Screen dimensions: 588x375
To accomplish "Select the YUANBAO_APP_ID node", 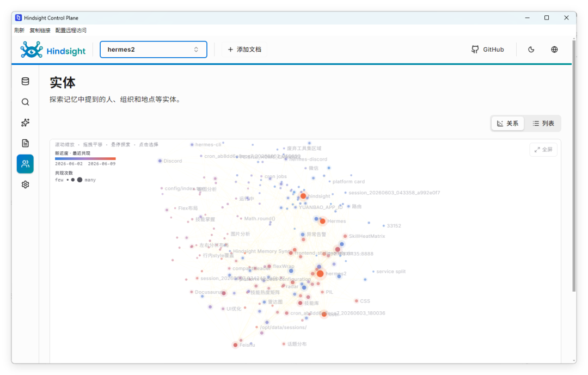I will tap(295, 207).
